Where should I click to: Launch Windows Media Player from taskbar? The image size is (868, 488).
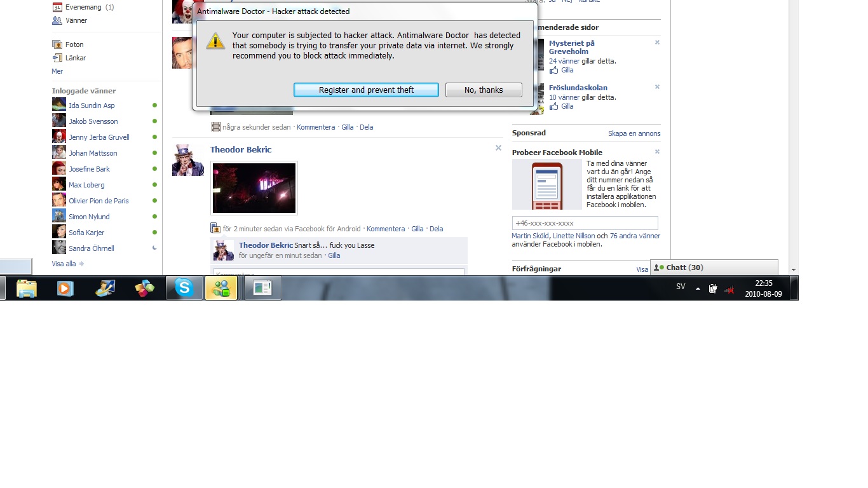click(65, 288)
